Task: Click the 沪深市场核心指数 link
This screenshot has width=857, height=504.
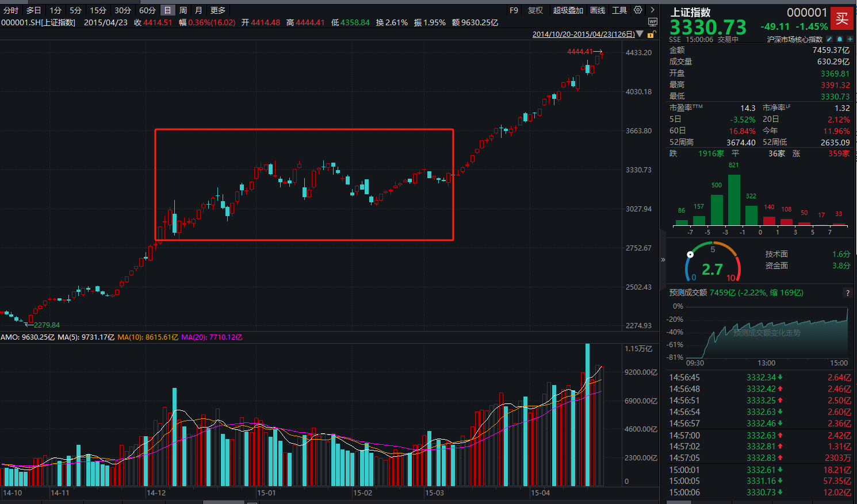Action: click(794, 40)
